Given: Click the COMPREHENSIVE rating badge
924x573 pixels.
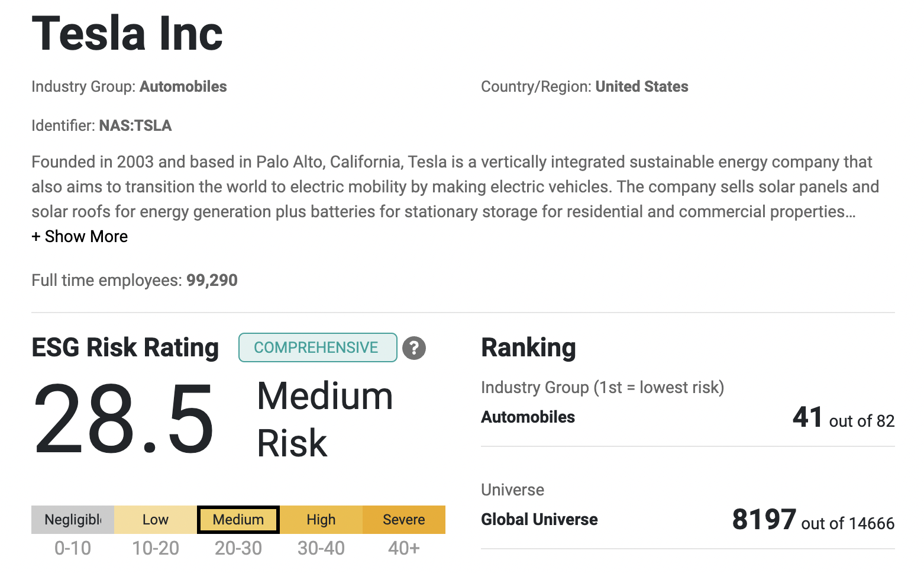Looking at the screenshot, I should [x=318, y=347].
